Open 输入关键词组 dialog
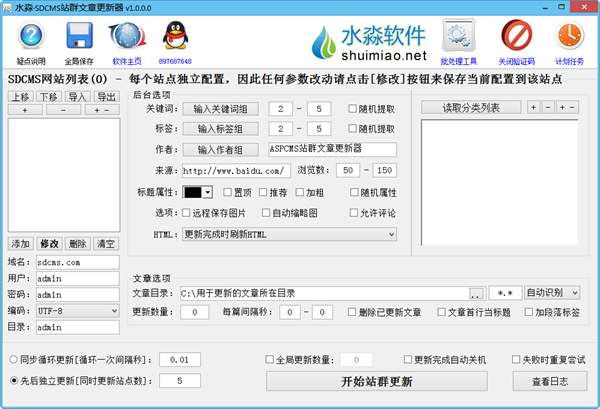Image resolution: width=600 pixels, height=409 pixels. click(x=220, y=109)
